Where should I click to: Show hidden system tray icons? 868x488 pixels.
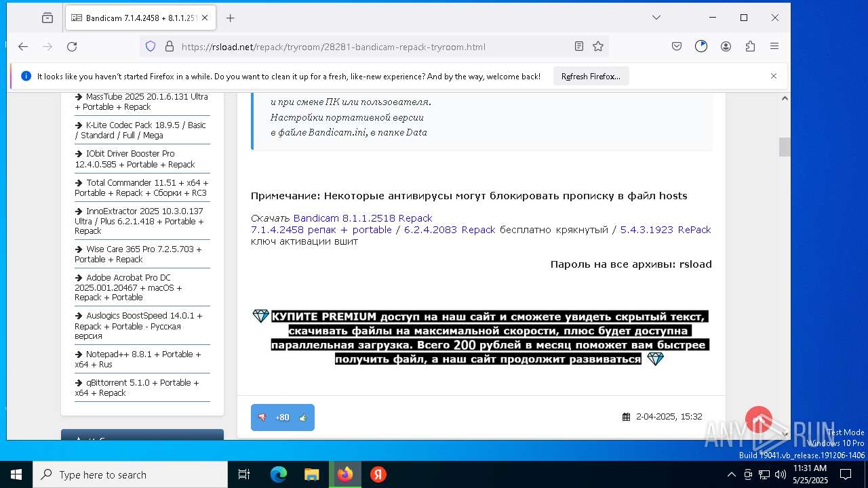731,474
